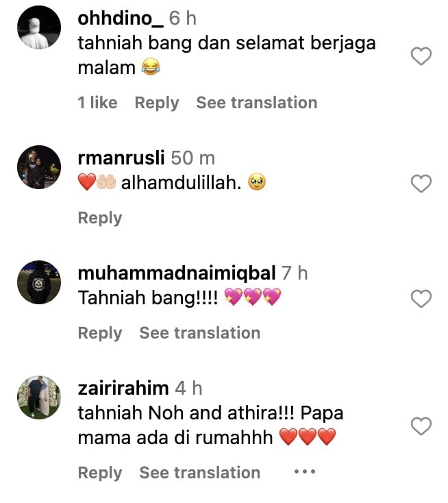Like rmanrusli's alhamdulillah comment

click(421, 184)
